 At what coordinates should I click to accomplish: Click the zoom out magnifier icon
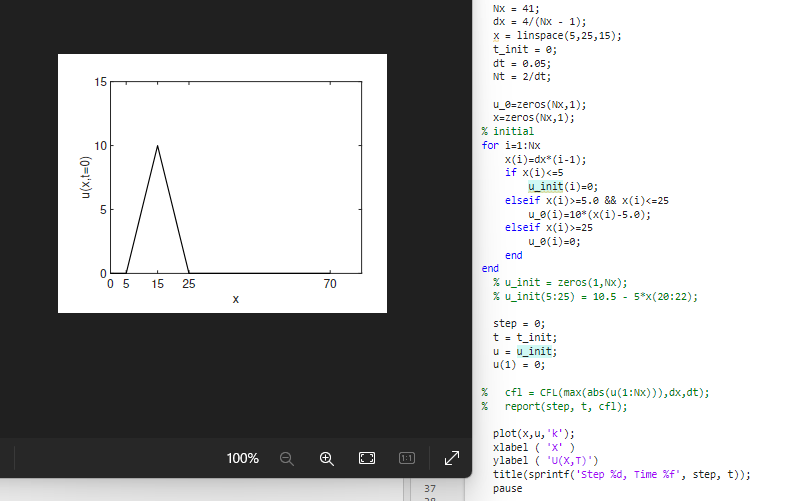(287, 458)
